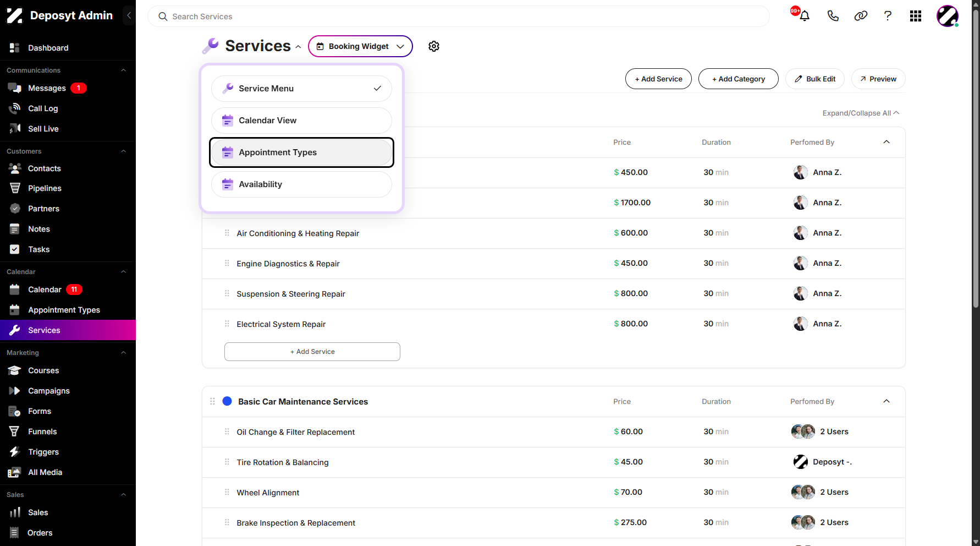The height and width of the screenshot is (546, 980).
Task: Choose Availability from the menu
Action: pos(301,184)
